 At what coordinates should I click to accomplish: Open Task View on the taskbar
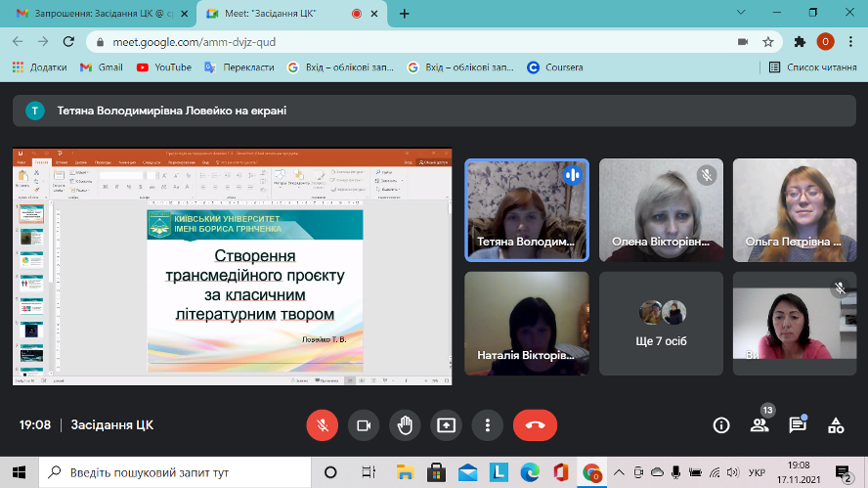(x=369, y=472)
